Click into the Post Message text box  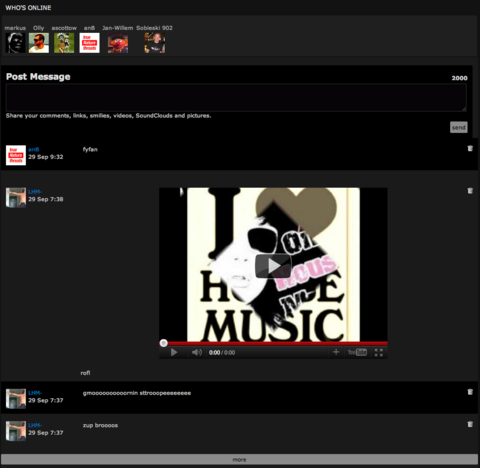click(236, 97)
